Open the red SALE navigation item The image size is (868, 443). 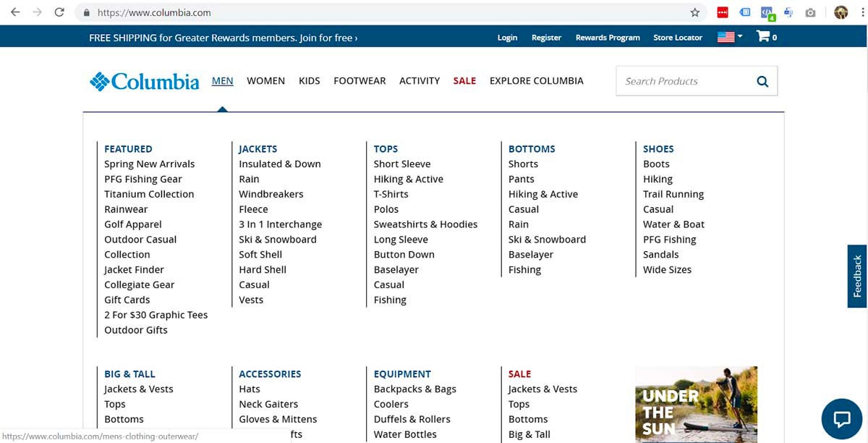point(464,80)
